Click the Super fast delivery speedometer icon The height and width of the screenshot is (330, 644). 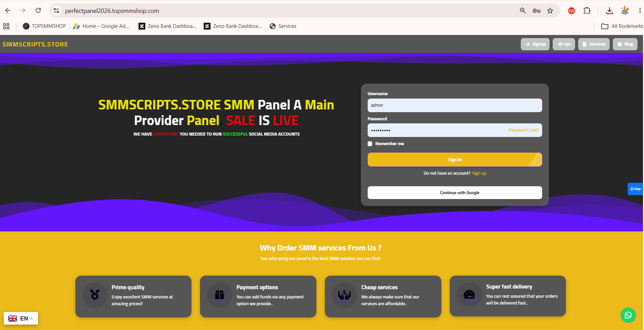pyautogui.click(x=469, y=295)
